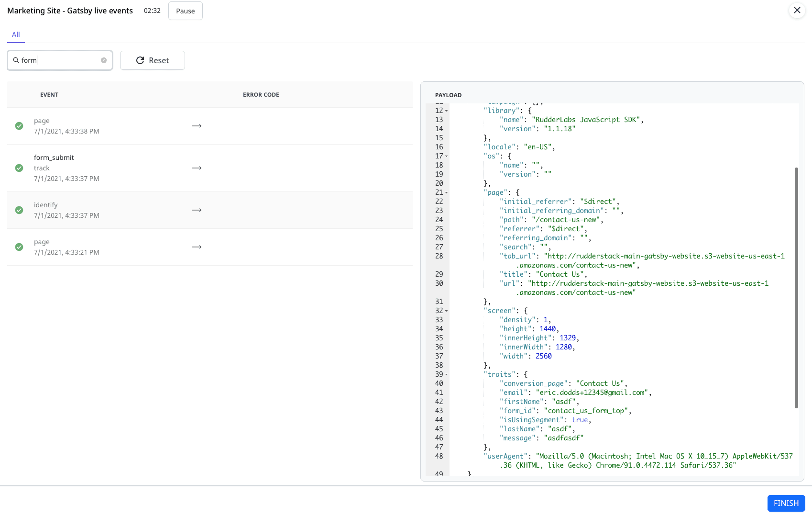Click arrow icon for identify event
The image size is (812, 516).
tap(197, 210)
